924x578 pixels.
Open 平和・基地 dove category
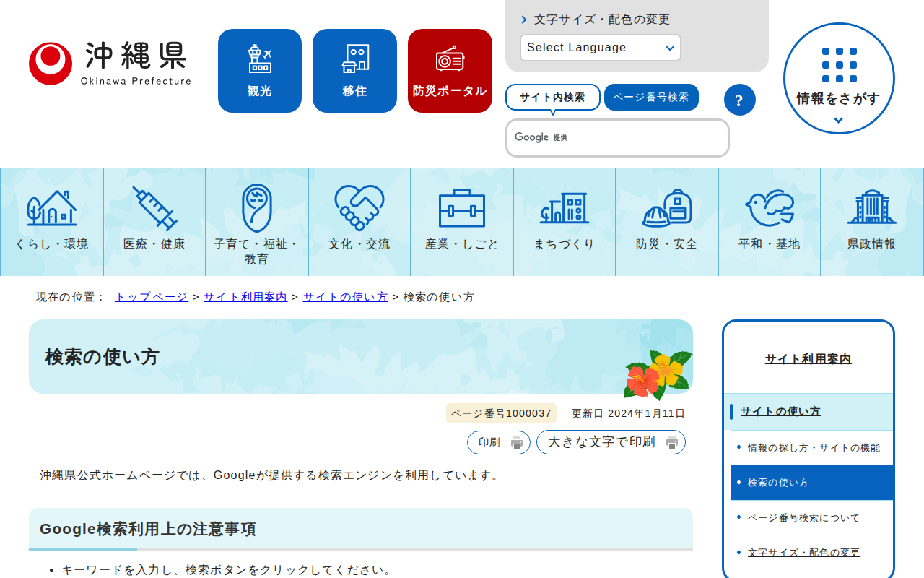click(770, 223)
